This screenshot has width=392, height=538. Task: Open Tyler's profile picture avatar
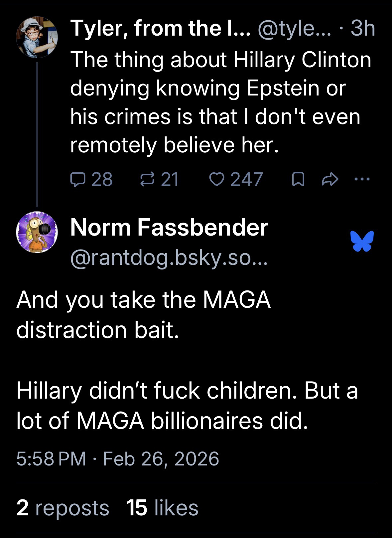(x=37, y=37)
